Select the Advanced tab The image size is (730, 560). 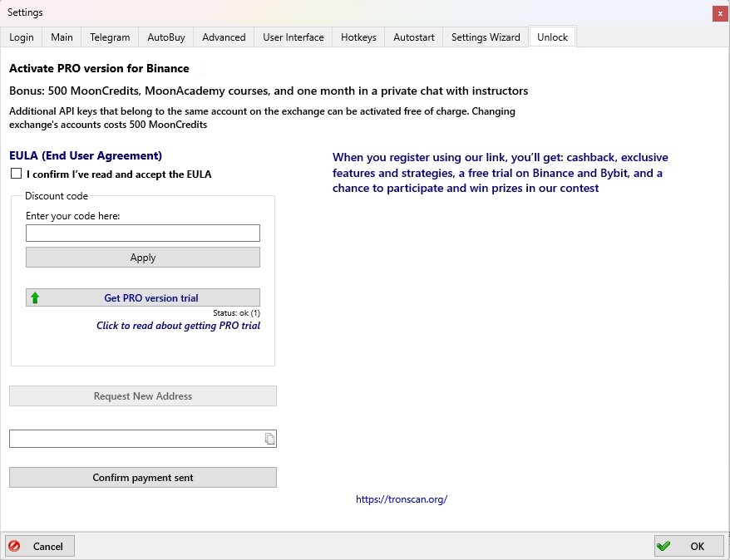coord(224,37)
